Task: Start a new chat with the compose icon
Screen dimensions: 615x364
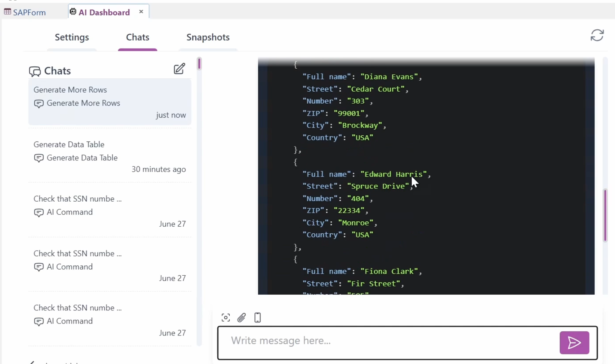Action: [179, 69]
